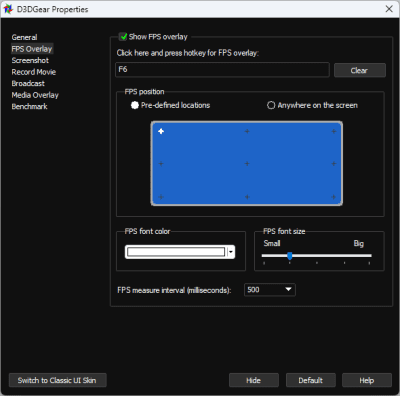This screenshot has width=400, height=396.
Task: Choose Pre-defined locations radio button
Action: (135, 105)
